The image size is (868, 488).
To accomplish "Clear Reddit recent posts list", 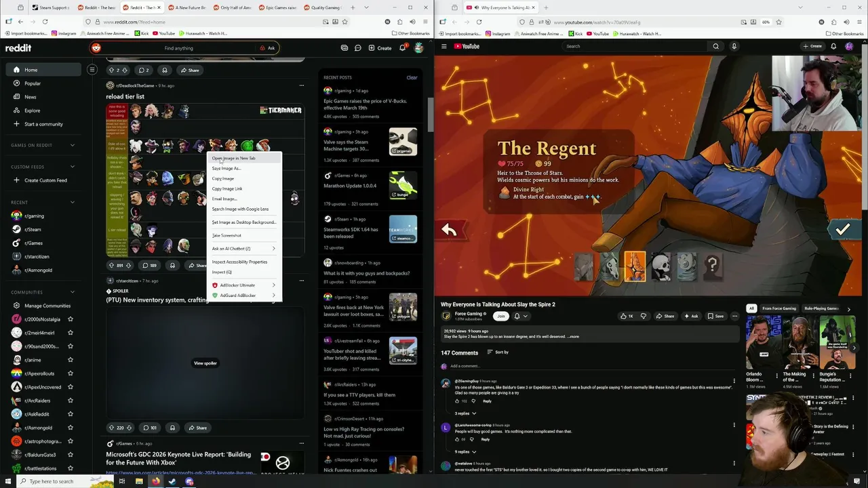I will [x=412, y=77].
